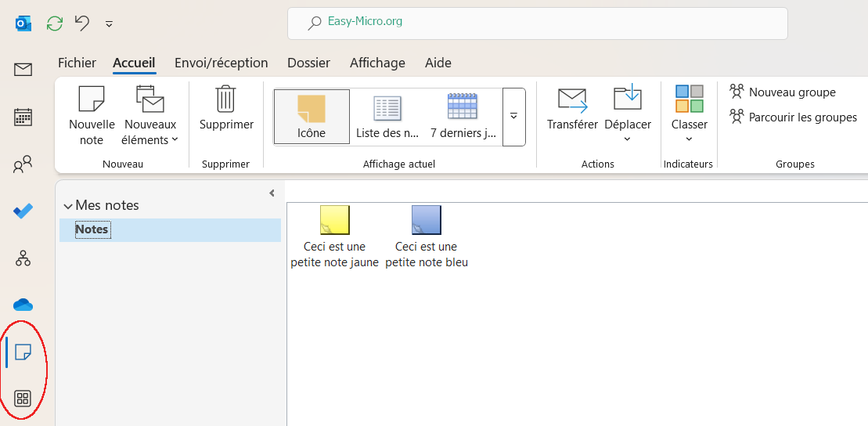Click in the Easy-Micro.org search box
Image resolution: width=868 pixels, height=426 pixels.
point(537,23)
